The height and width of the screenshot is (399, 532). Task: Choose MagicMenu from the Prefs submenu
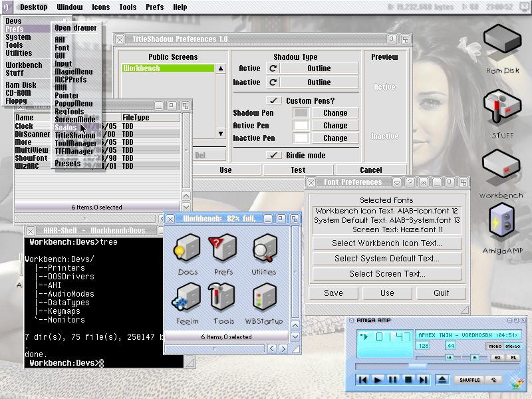click(76, 72)
